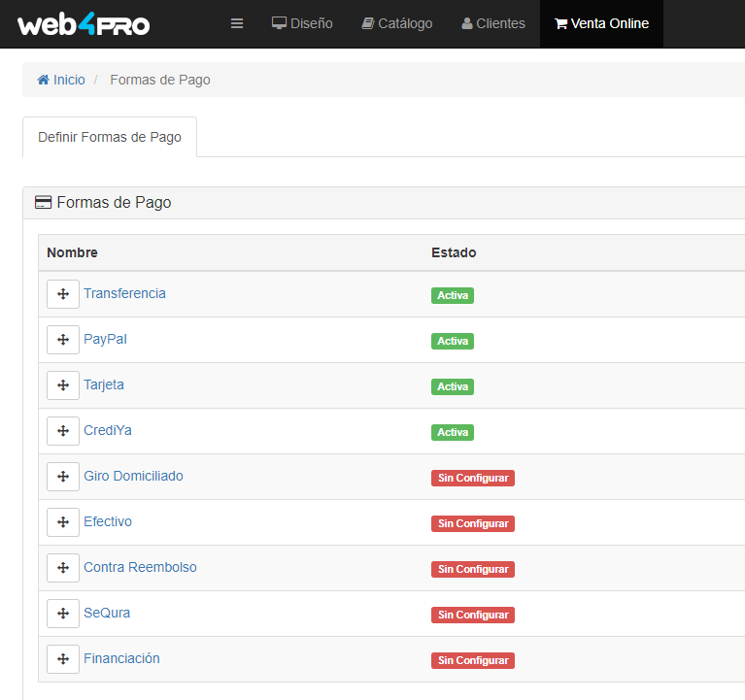The width and height of the screenshot is (745, 700).
Task: Open the Transferencia payment method
Action: [x=124, y=293]
